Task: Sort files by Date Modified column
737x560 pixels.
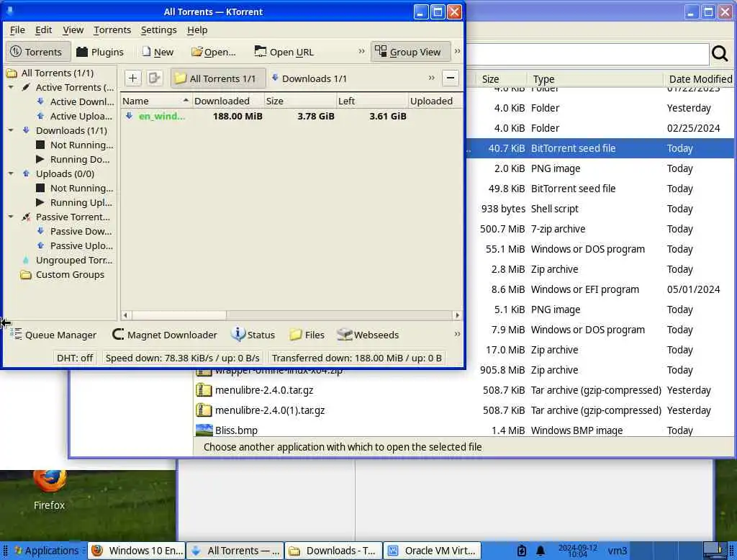Action: (699, 79)
